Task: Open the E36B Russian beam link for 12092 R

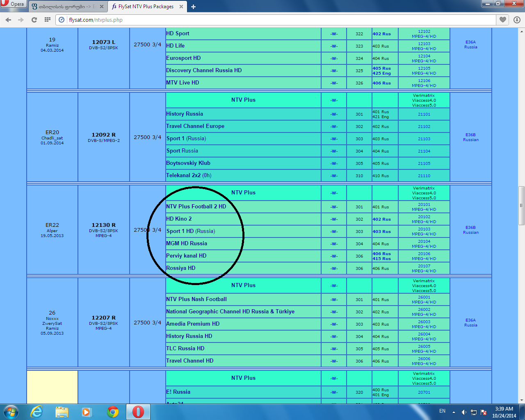Action: click(x=471, y=137)
